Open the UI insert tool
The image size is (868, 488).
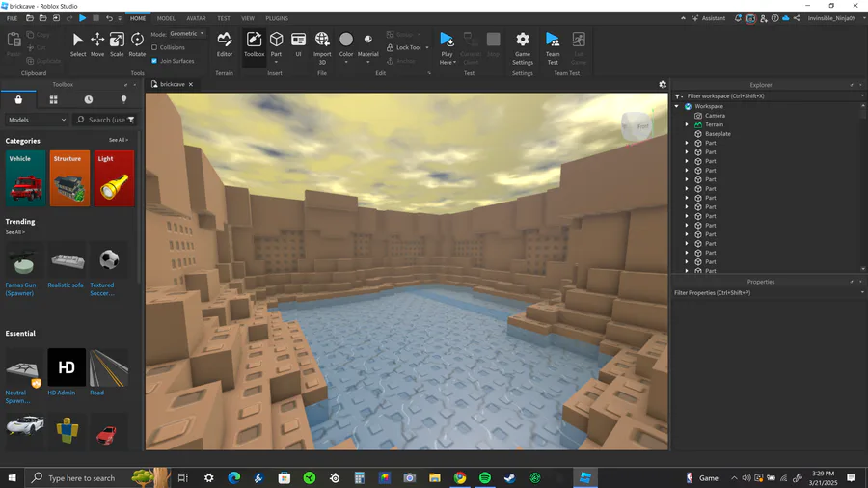coord(298,44)
